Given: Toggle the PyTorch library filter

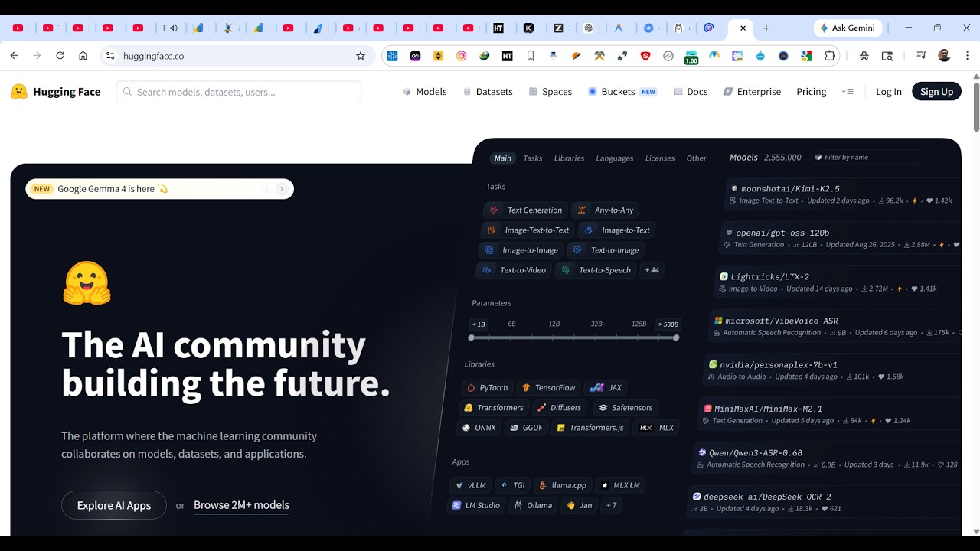Looking at the screenshot, I should [x=487, y=388].
